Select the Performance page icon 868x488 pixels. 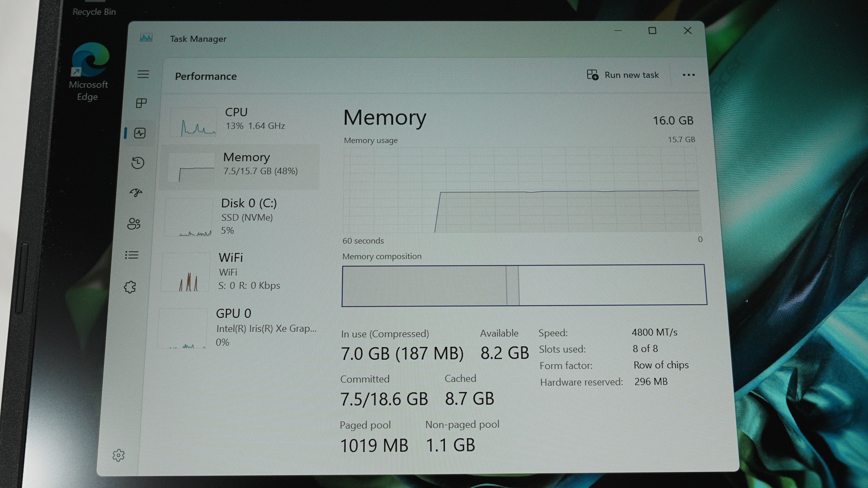(140, 133)
